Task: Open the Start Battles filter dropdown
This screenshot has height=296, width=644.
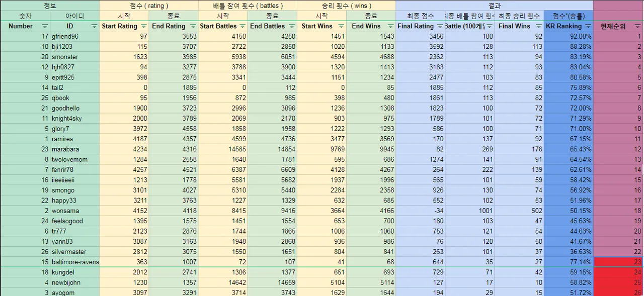Action: point(242,26)
